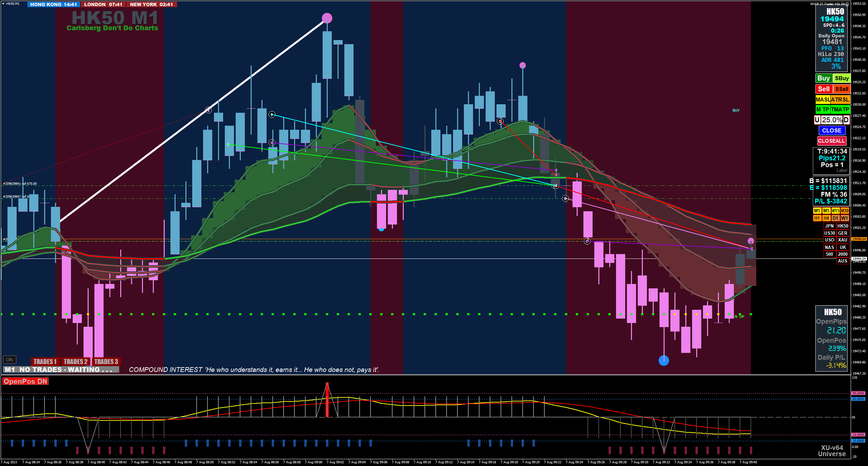The image size is (868, 466).
Task: Click the blue CLOSE button
Action: click(831, 130)
